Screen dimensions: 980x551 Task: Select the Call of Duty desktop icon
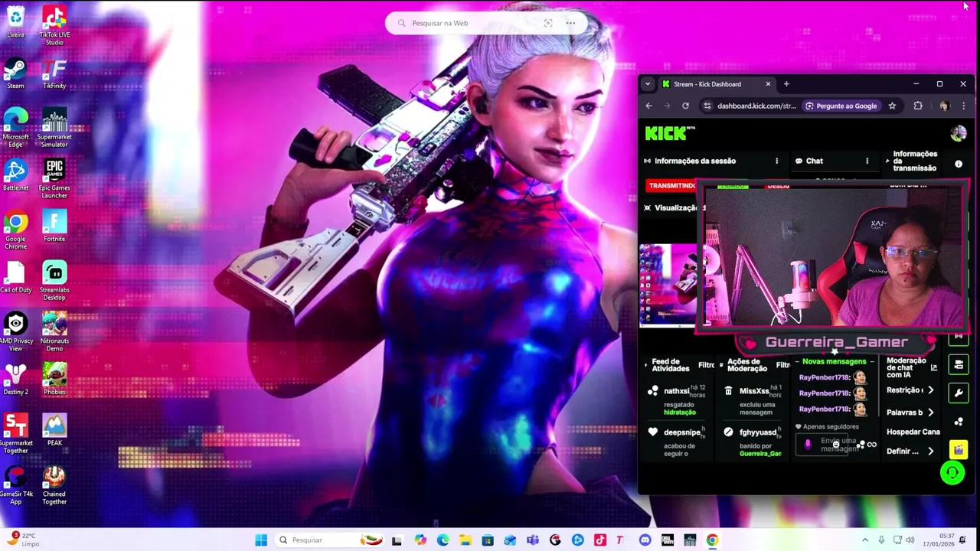pos(15,278)
